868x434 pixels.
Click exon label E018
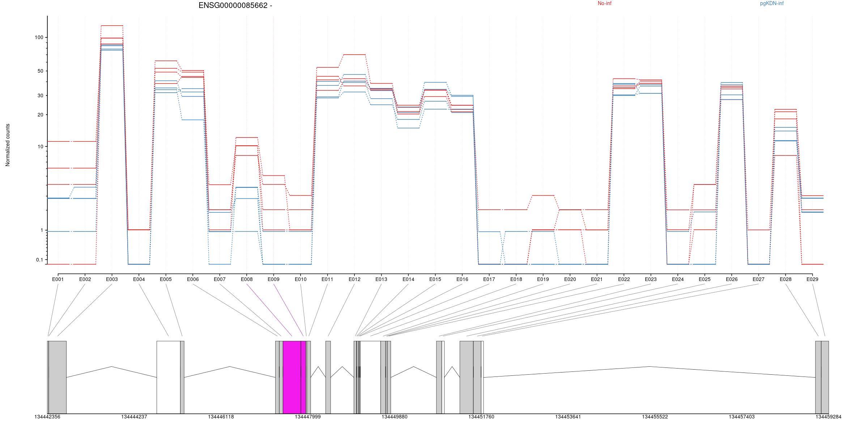[x=516, y=279]
